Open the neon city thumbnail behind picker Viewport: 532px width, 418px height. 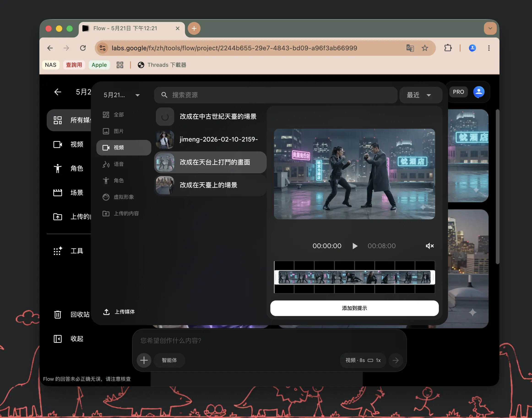click(x=468, y=156)
